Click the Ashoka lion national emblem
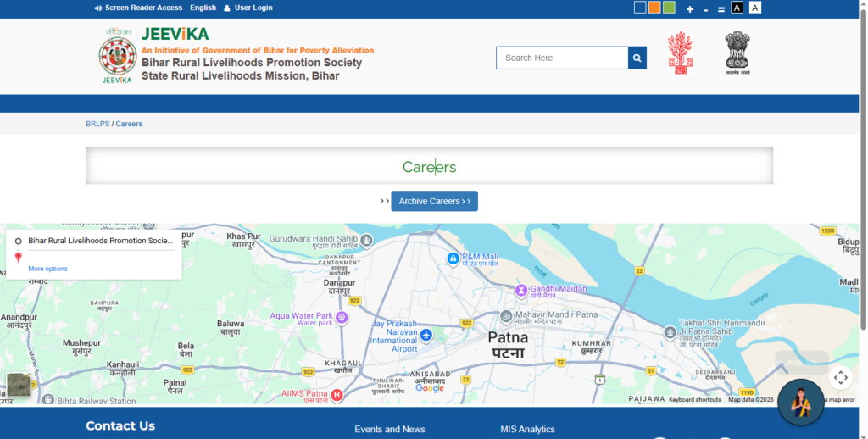Screen dimensions: 868x439 tap(737, 53)
